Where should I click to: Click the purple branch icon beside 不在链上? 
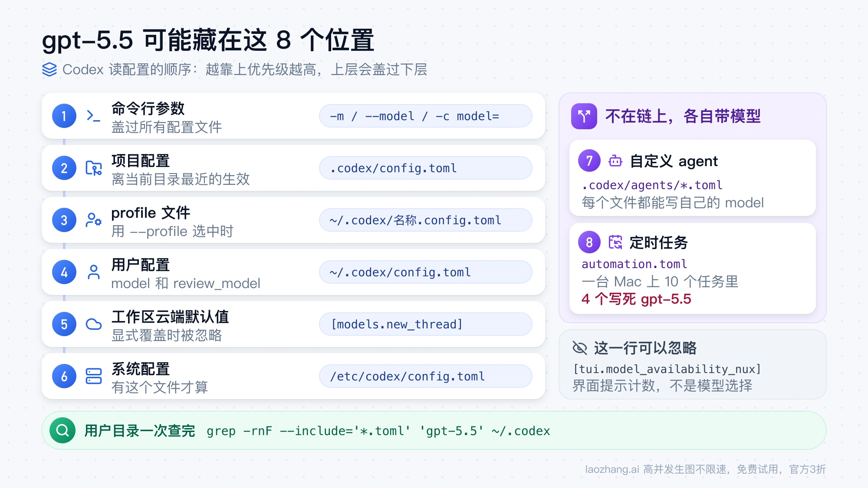[584, 116]
